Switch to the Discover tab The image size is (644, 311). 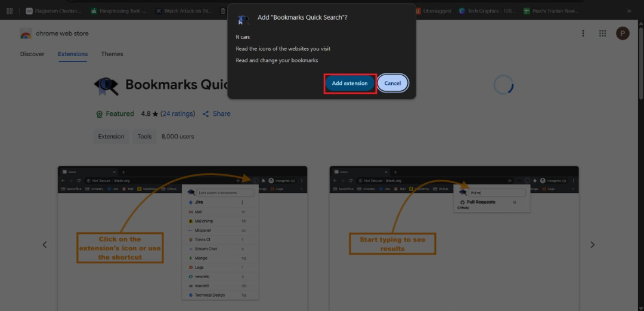[32, 54]
